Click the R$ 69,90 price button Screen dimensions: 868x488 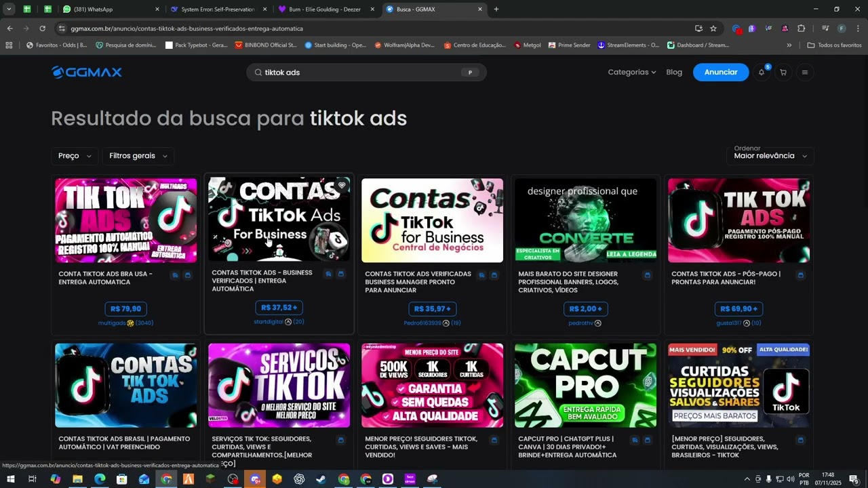738,309
